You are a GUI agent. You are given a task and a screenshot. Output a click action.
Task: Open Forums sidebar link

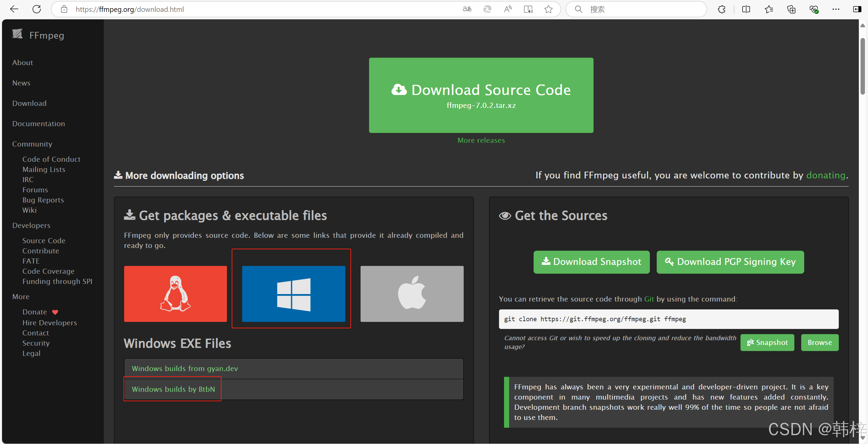tap(35, 190)
